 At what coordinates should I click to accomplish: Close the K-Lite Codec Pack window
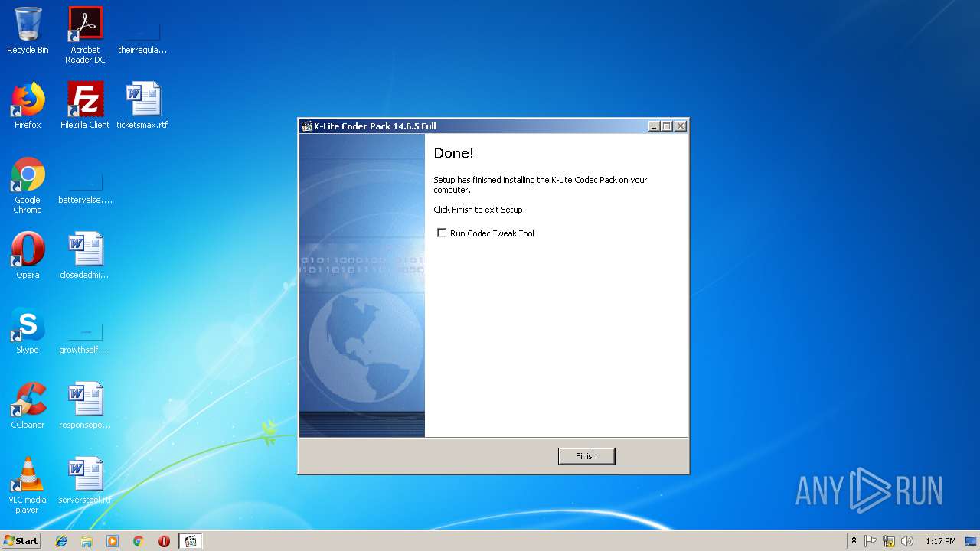pyautogui.click(x=681, y=126)
